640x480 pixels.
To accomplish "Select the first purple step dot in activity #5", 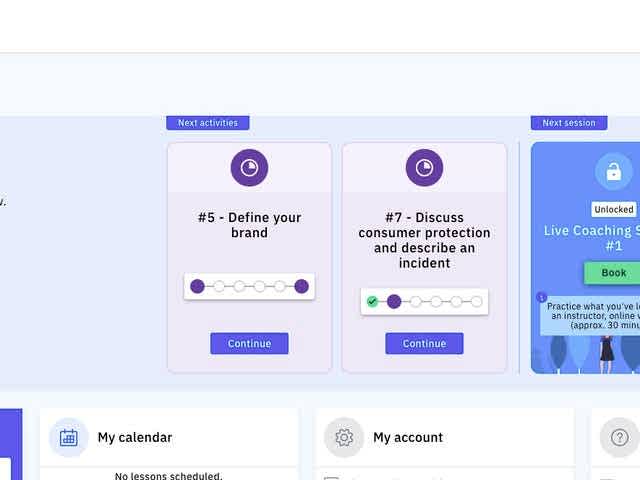I will coord(197,286).
